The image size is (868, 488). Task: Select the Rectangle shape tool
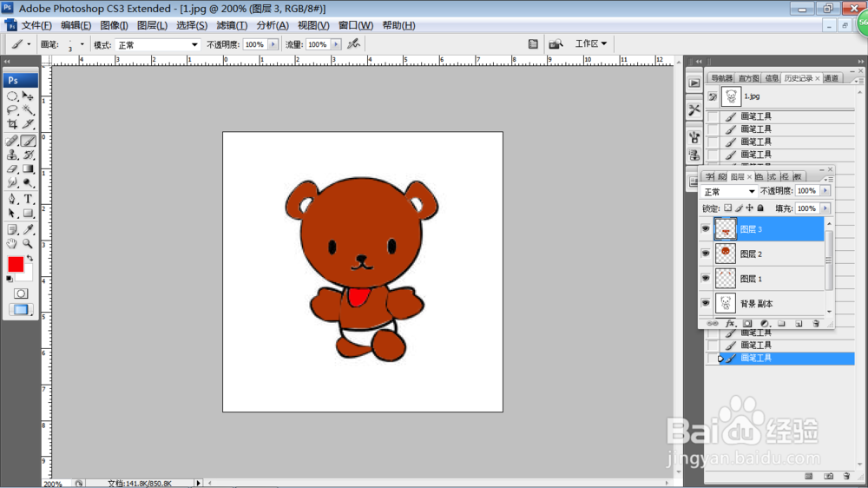[28, 214]
